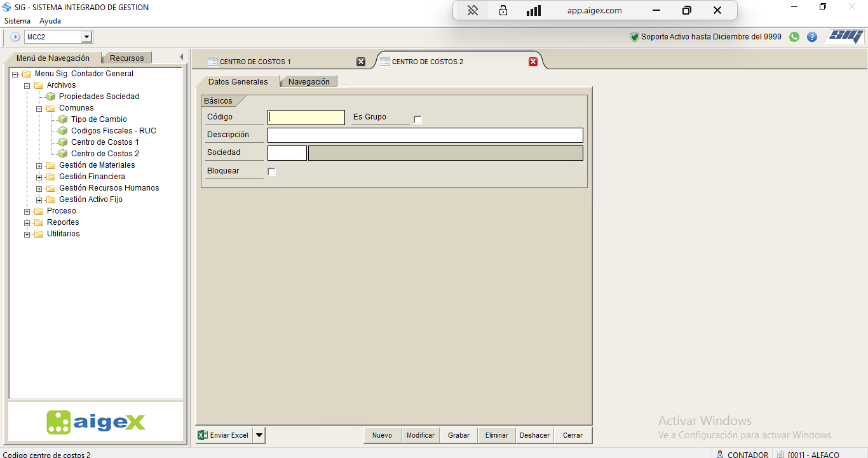Click the Modificar button
The image size is (868, 458).
[x=420, y=435]
